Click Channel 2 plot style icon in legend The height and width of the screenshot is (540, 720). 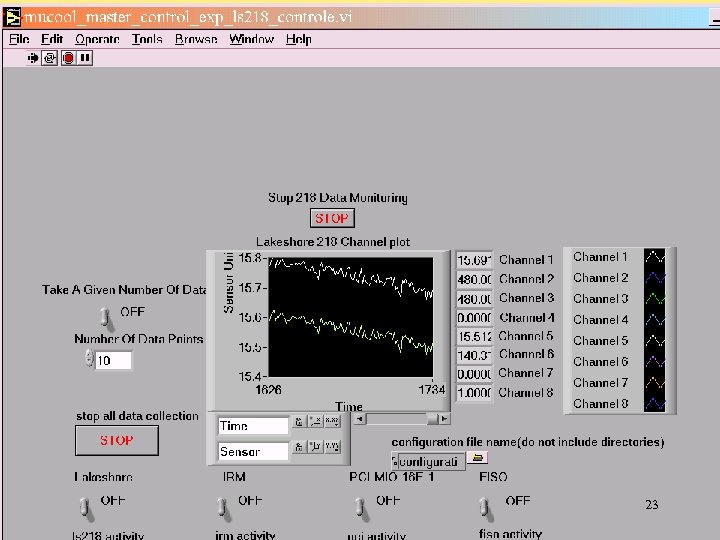pyautogui.click(x=655, y=277)
